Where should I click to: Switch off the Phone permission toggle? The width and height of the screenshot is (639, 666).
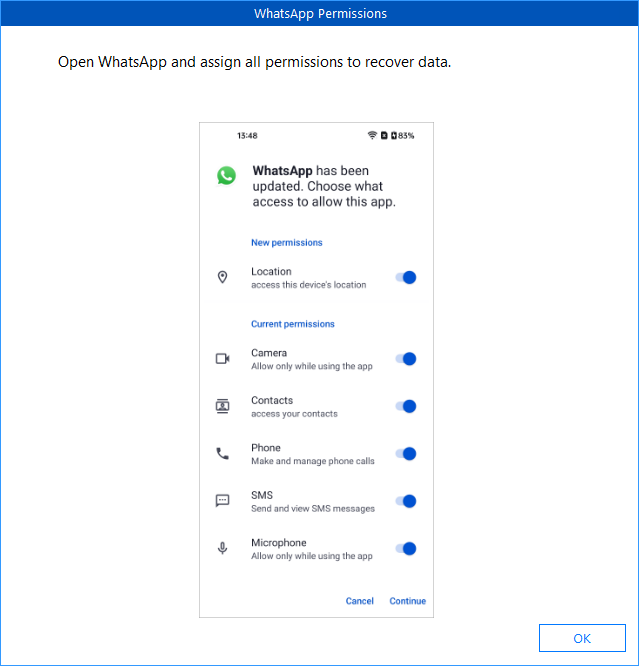point(405,454)
